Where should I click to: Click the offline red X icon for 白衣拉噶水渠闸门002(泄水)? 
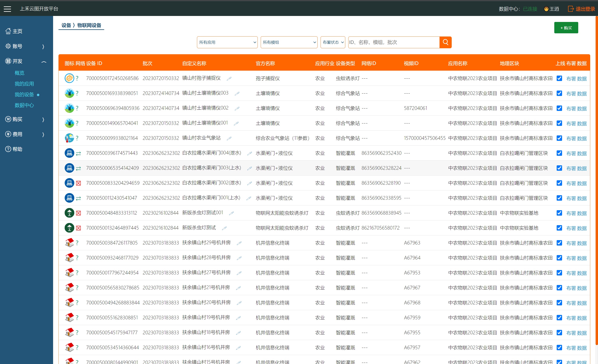(x=78, y=183)
